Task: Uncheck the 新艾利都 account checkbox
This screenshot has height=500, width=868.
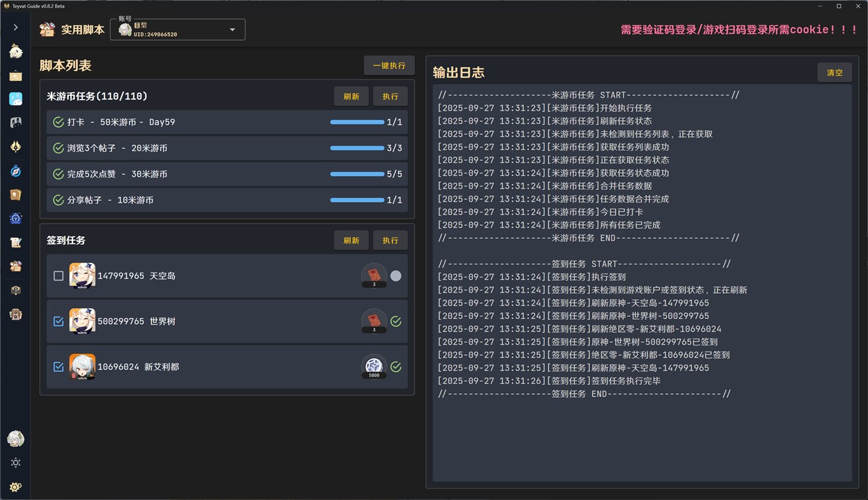Action: click(58, 367)
